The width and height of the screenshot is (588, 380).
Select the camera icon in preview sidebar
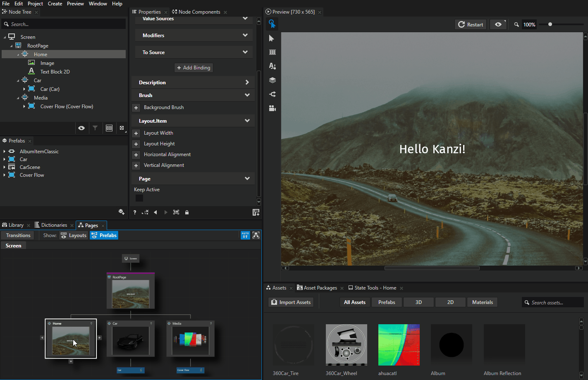272,108
